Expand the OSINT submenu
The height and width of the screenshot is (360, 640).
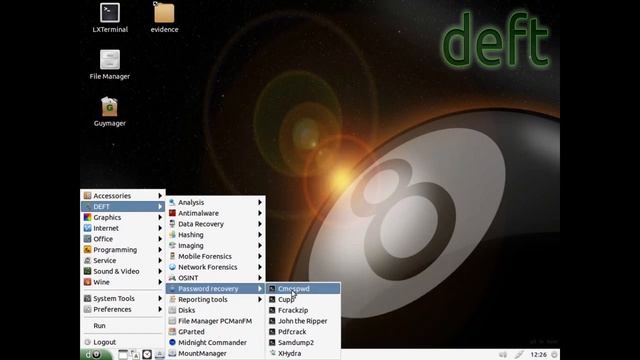tap(216, 278)
